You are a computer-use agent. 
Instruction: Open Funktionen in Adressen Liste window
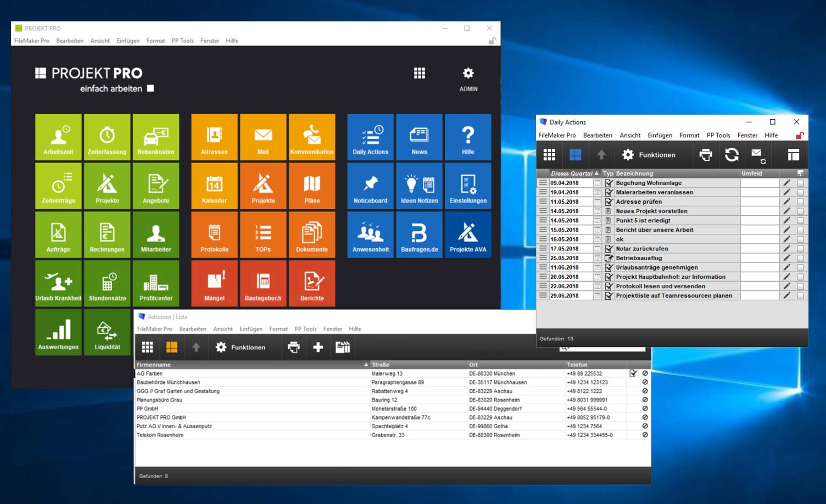pos(241,348)
